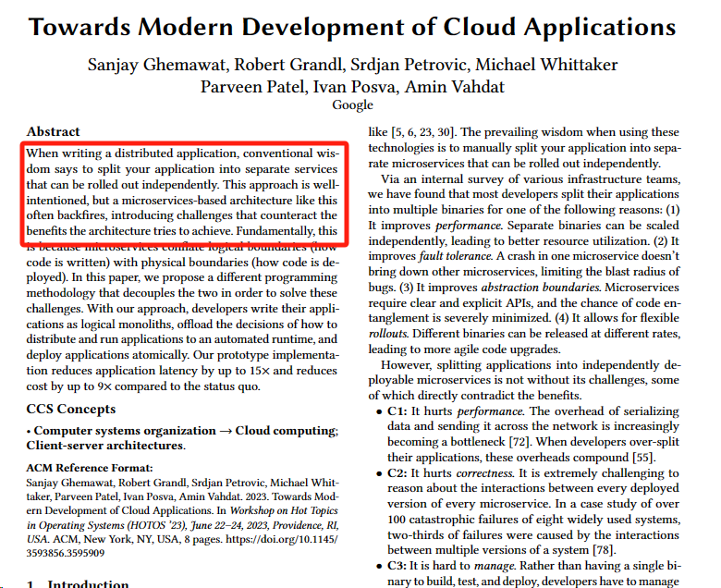
Task: Click the Google affiliation text
Action: click(352, 104)
